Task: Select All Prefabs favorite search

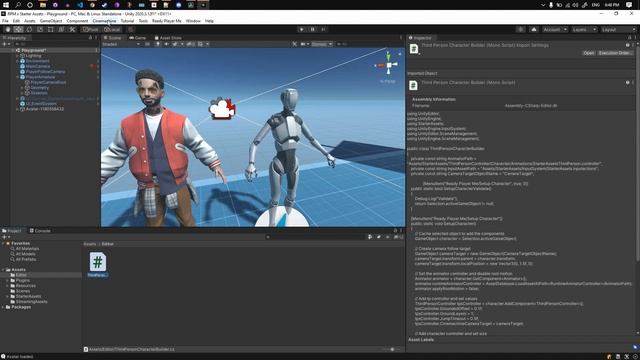Action: point(26,259)
